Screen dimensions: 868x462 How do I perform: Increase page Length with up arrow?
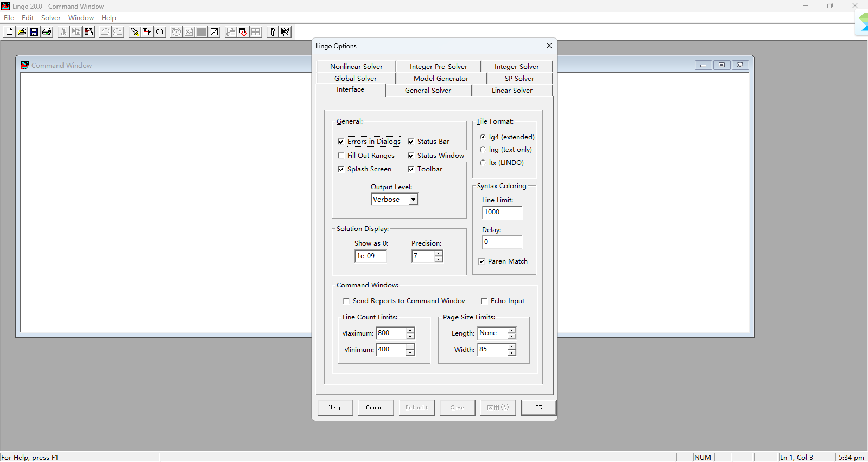click(x=512, y=330)
